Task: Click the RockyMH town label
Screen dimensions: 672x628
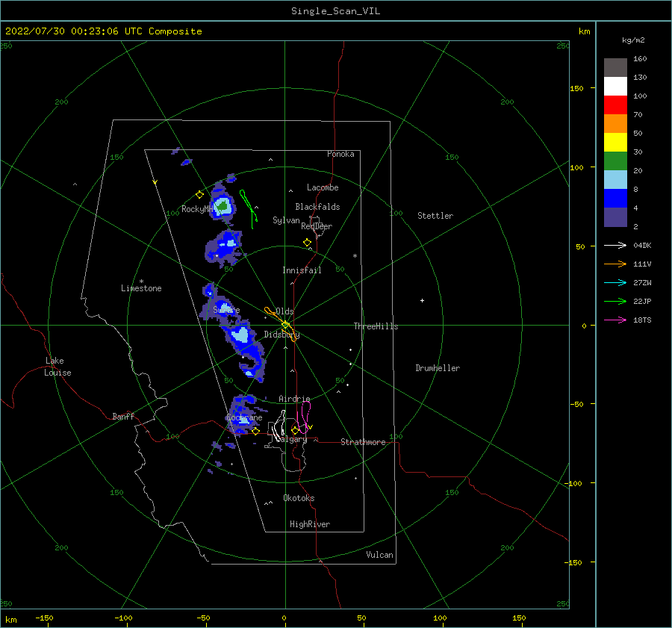Action: click(x=198, y=209)
